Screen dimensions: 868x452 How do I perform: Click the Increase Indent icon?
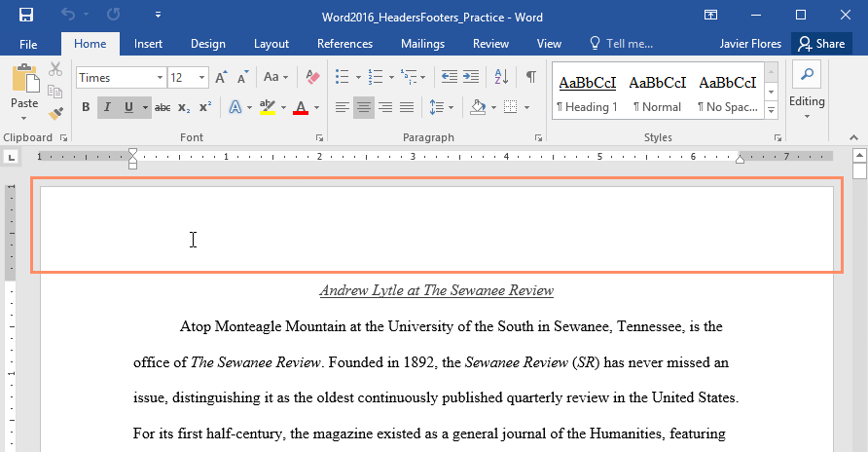pos(471,77)
